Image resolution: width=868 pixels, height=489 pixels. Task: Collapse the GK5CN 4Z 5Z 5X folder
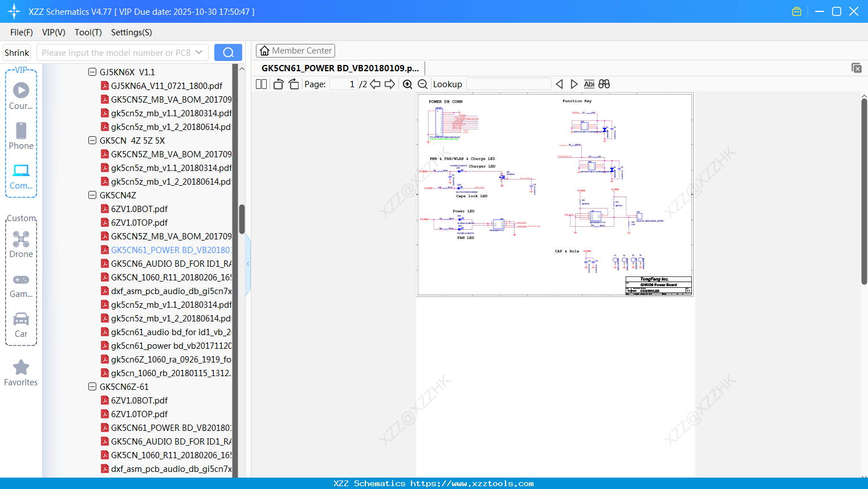click(92, 140)
